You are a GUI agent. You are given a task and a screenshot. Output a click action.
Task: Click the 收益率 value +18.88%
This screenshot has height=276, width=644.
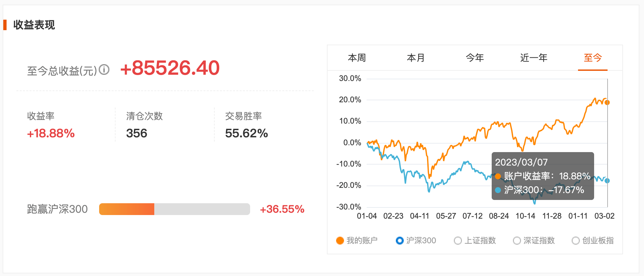click(x=51, y=133)
